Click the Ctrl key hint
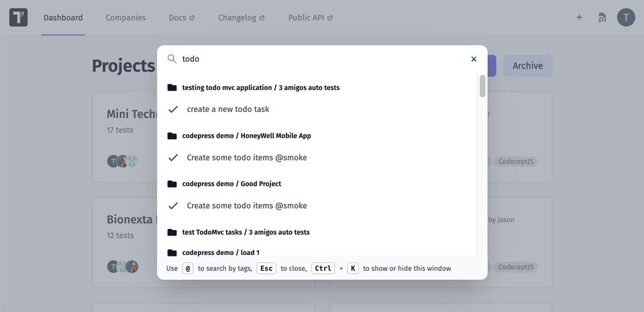The height and width of the screenshot is (312, 644). (323, 268)
